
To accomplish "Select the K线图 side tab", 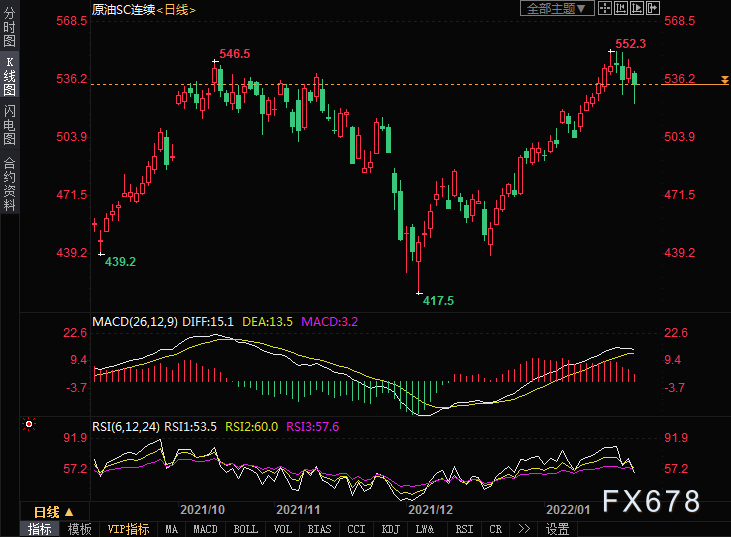I will [x=9, y=76].
